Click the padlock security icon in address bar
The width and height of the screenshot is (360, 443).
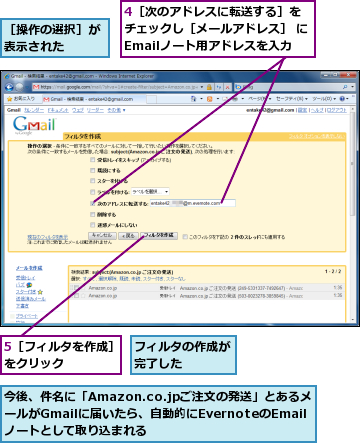[209, 87]
